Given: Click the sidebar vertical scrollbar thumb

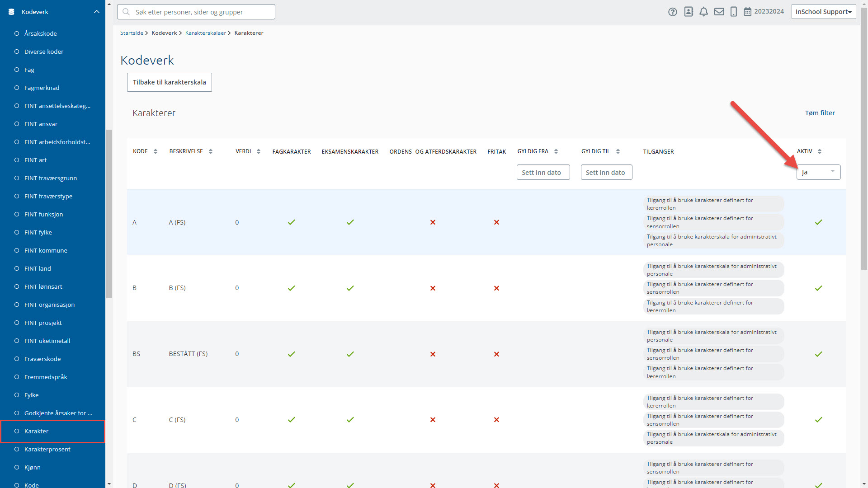Looking at the screenshot, I should tap(109, 214).
